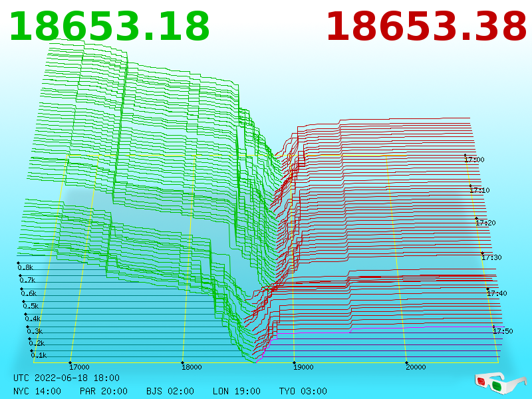Click the 0.4k volume axis label
Image resolution: width=532 pixels, height=399 pixels.
(33, 319)
